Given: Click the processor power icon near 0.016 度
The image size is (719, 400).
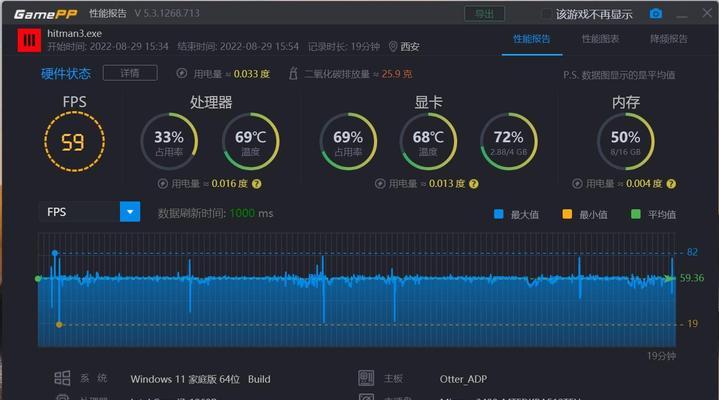Looking at the screenshot, I should 162,184.
